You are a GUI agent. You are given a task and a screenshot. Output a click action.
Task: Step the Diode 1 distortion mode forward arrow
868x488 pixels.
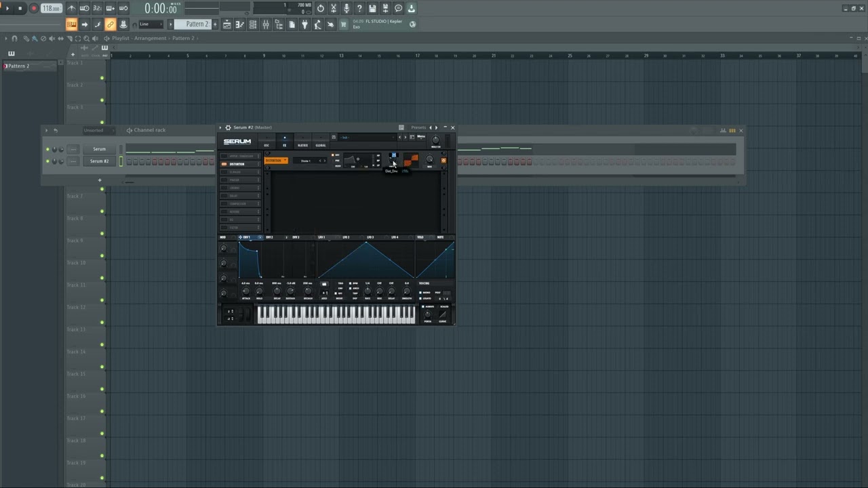(x=325, y=161)
